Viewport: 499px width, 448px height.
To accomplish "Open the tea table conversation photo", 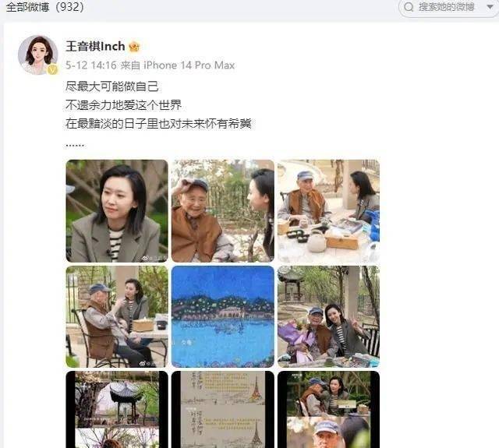I will pyautogui.click(x=328, y=211).
